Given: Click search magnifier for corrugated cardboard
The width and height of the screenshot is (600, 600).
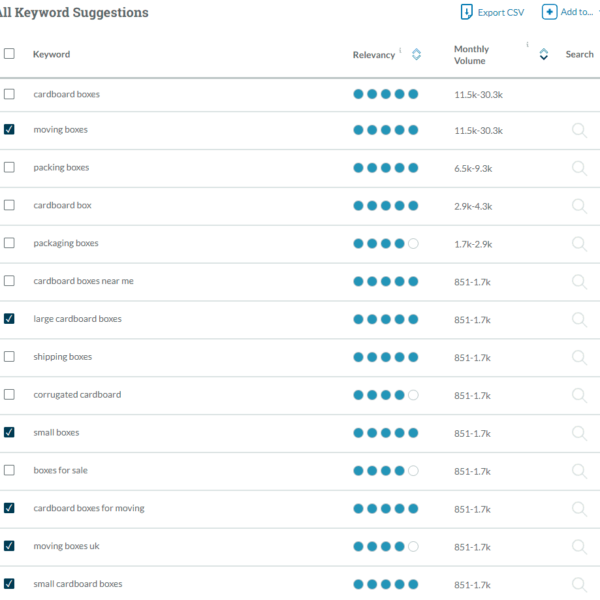Looking at the screenshot, I should tap(579, 395).
